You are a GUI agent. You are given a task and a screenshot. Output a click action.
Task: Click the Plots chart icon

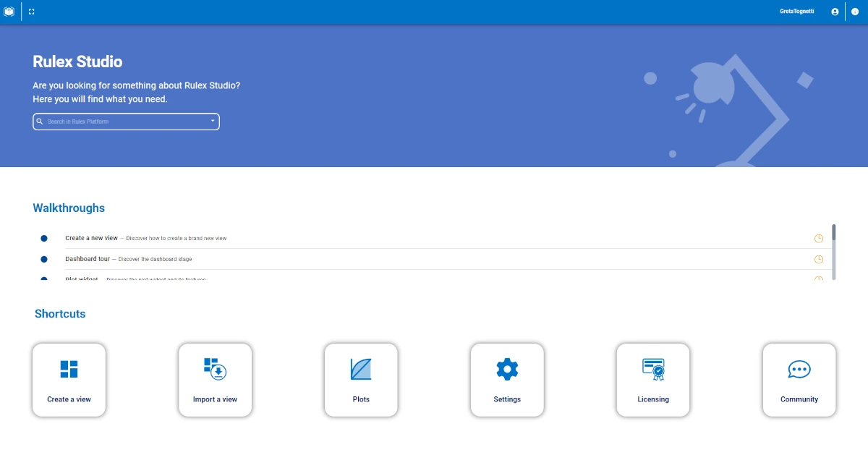361,369
